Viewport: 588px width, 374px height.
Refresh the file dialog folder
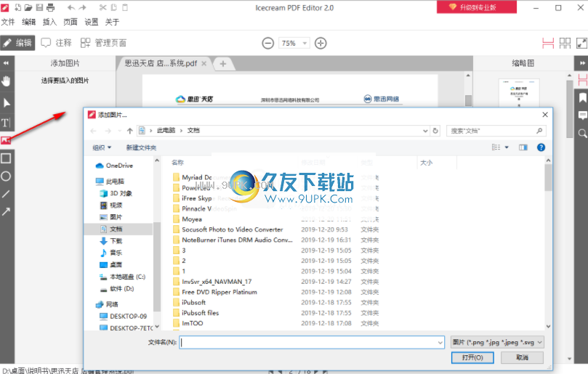(435, 131)
